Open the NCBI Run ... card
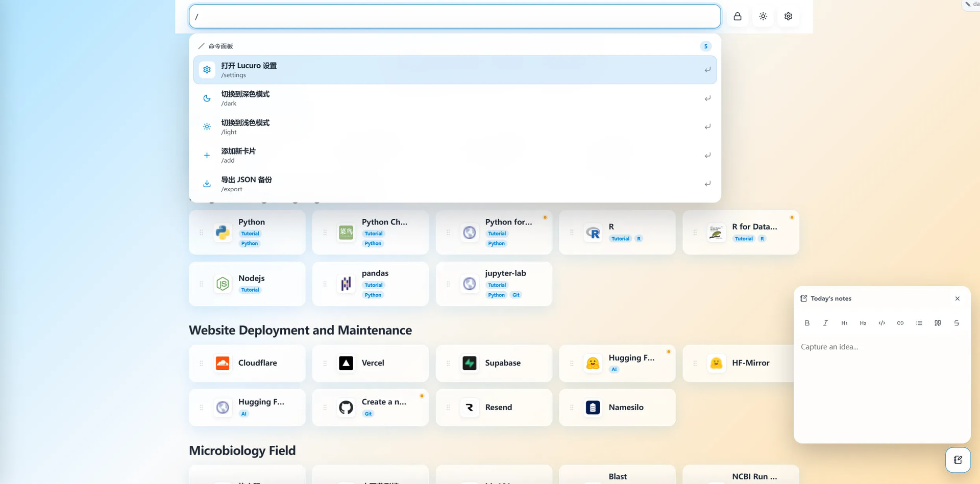Viewport: 980px width, 484px height. coord(741,475)
